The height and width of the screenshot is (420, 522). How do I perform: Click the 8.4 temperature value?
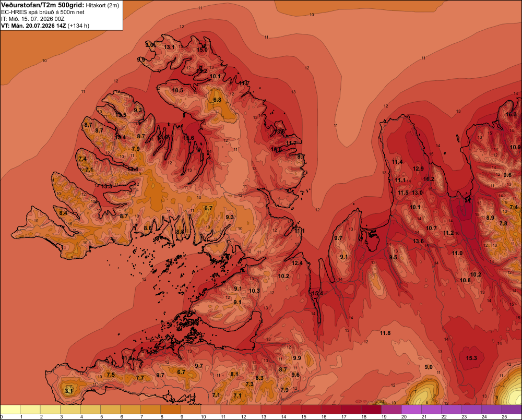[63, 213]
